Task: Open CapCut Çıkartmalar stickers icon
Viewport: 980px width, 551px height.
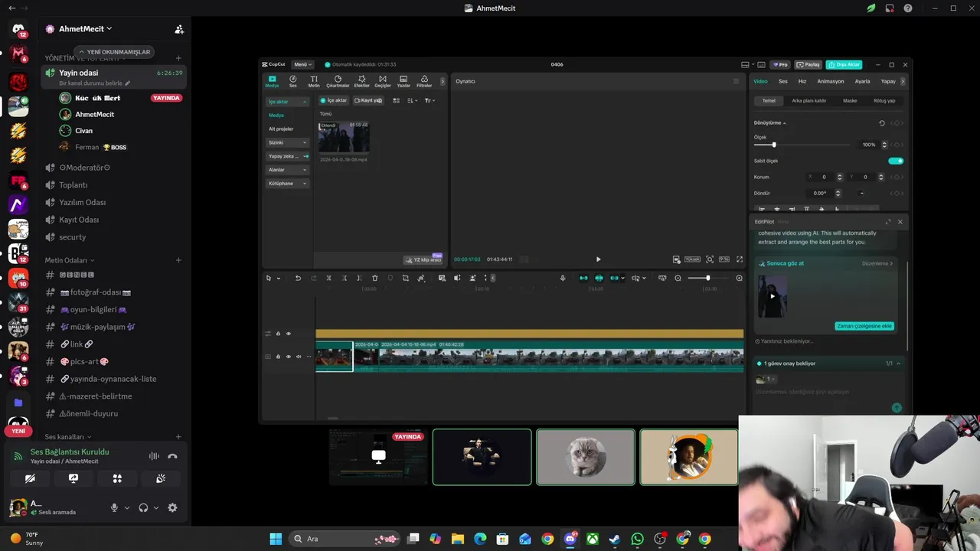Action: point(338,81)
